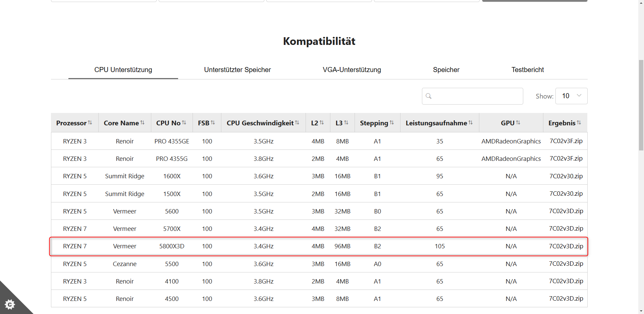Switch to Unterstützter Speicher tab
The width and height of the screenshot is (644, 314).
point(237,70)
